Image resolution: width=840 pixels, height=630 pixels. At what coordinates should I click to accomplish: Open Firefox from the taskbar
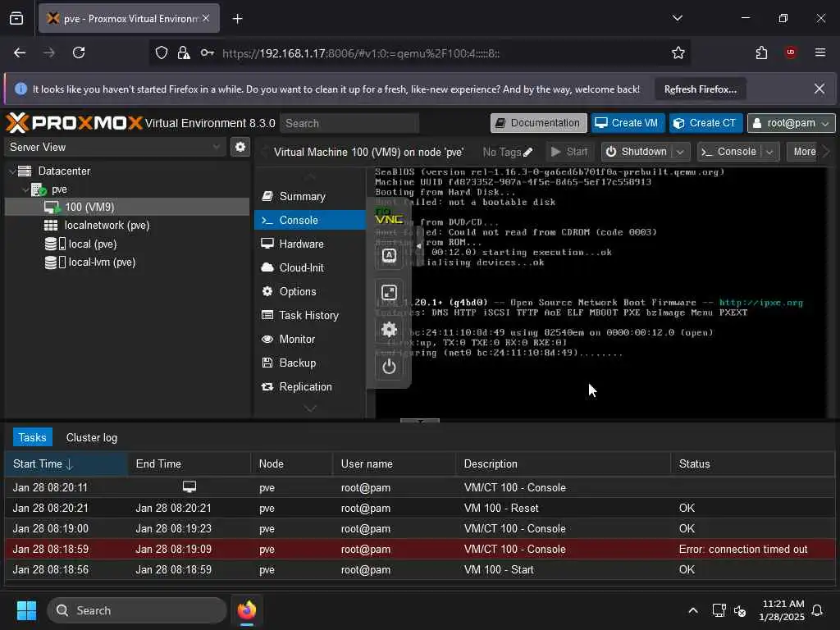(x=246, y=610)
